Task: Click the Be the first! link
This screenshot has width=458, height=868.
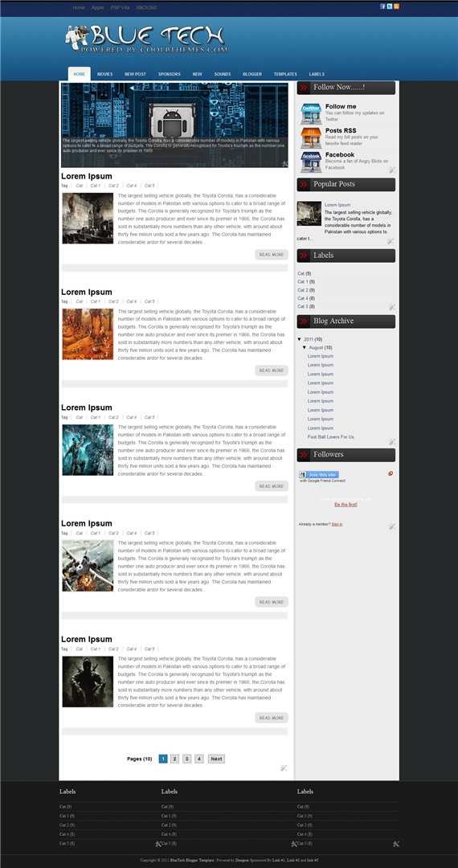Action: click(x=346, y=505)
